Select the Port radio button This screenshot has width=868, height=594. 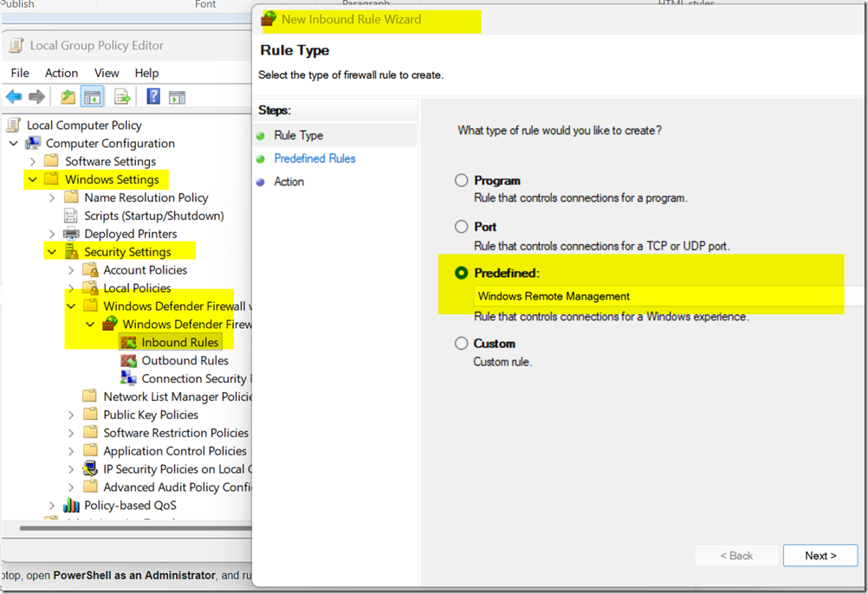coord(461,226)
